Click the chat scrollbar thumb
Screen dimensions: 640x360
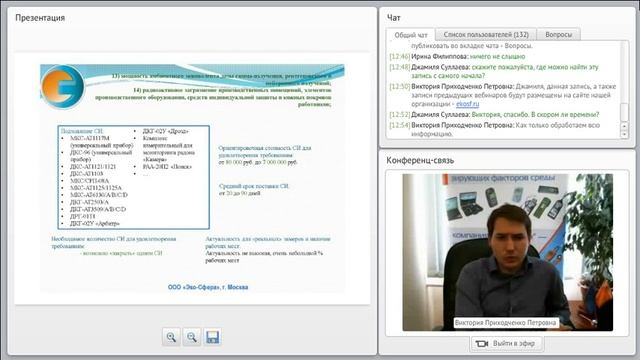pyautogui.click(x=624, y=112)
